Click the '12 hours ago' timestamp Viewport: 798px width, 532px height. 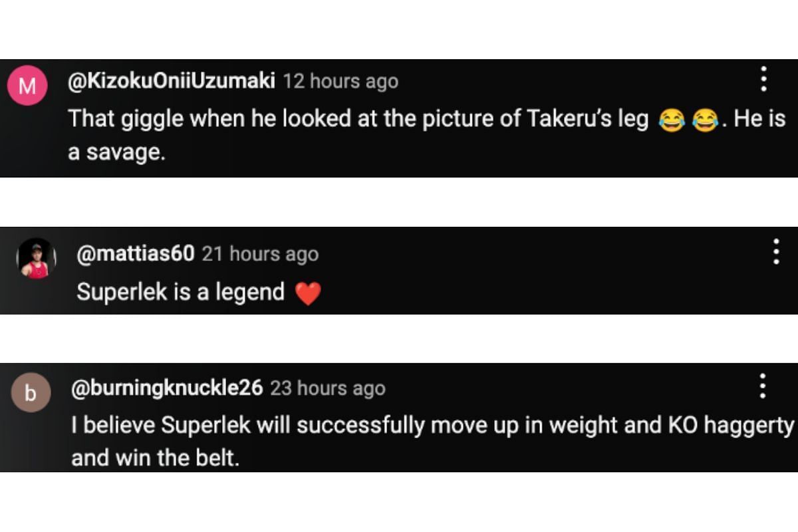[340, 82]
